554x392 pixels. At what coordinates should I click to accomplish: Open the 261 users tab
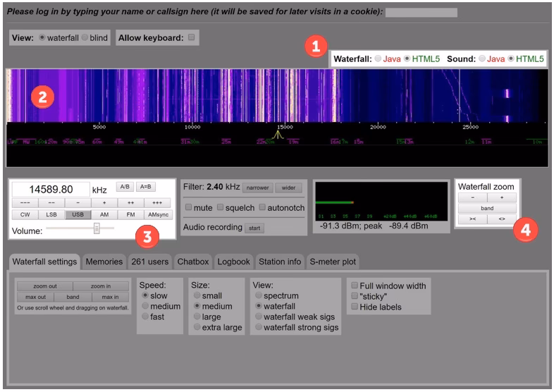click(150, 262)
